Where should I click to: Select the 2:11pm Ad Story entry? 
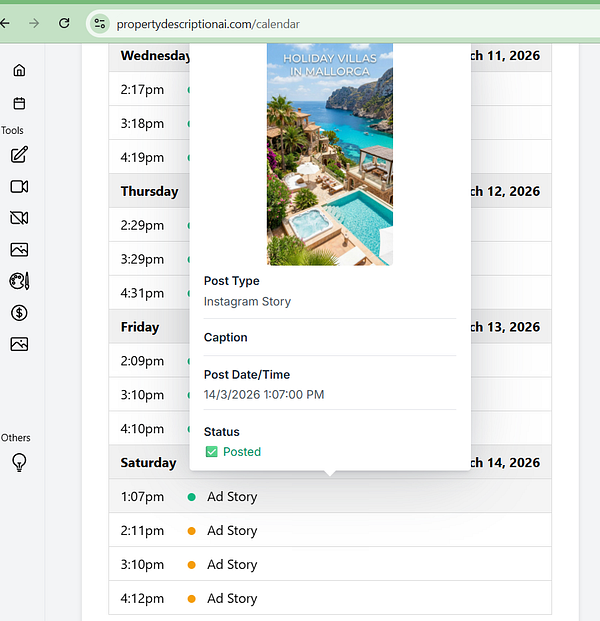330,531
